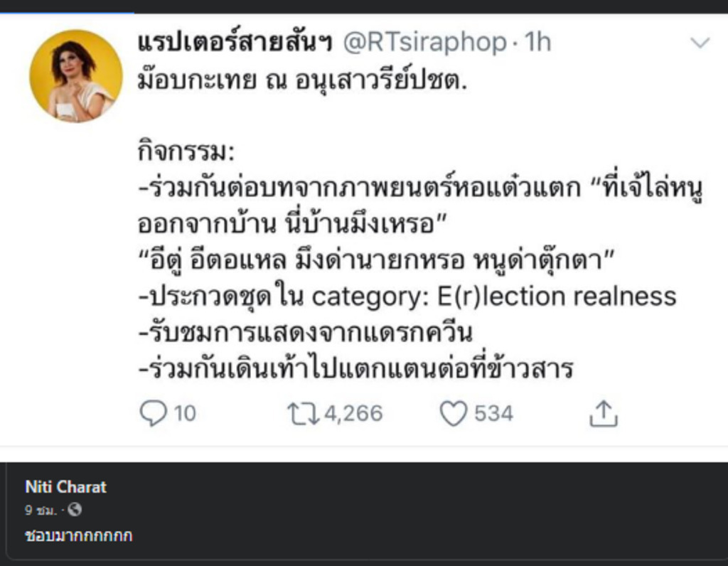Expand the tweet options chevron

point(700,43)
